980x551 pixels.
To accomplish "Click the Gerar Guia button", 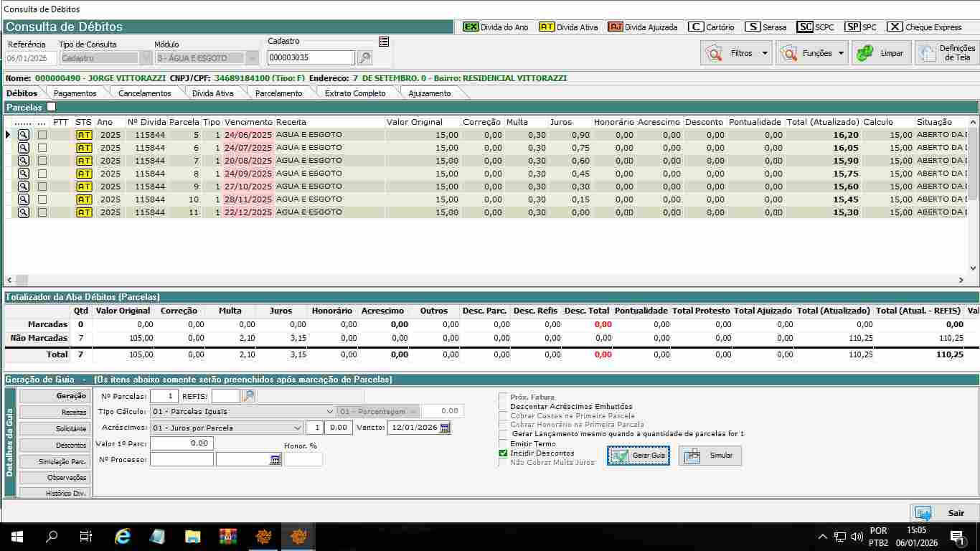I will [x=639, y=456].
